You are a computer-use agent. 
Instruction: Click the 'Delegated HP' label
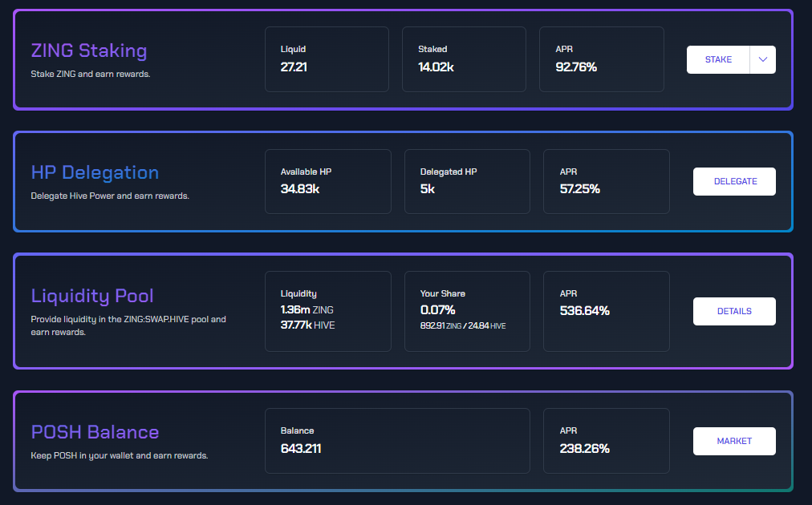pos(449,172)
